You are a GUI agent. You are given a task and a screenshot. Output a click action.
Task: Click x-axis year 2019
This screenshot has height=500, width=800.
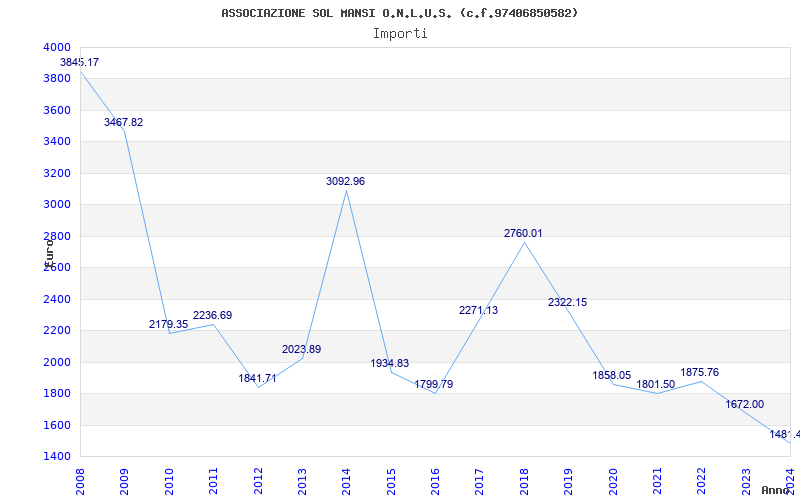(568, 482)
